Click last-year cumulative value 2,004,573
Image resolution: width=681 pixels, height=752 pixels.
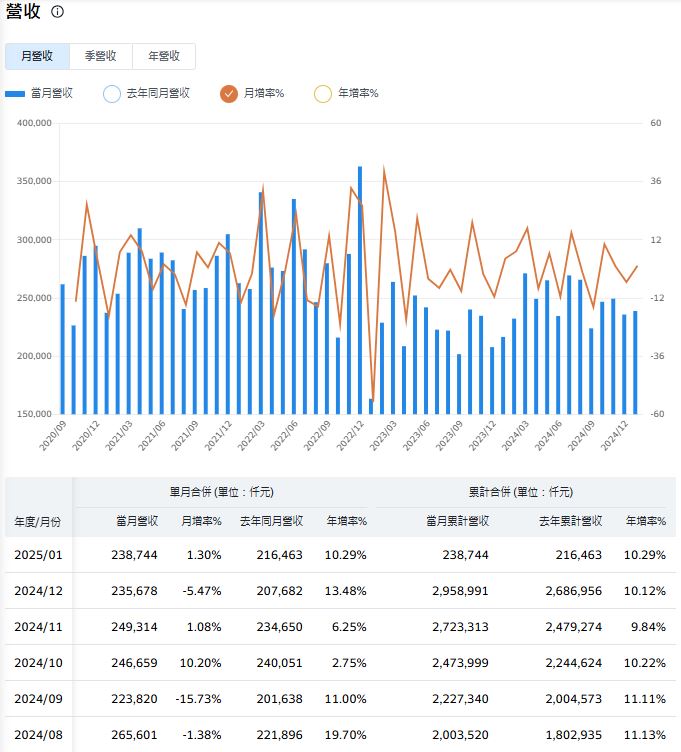(x=574, y=699)
